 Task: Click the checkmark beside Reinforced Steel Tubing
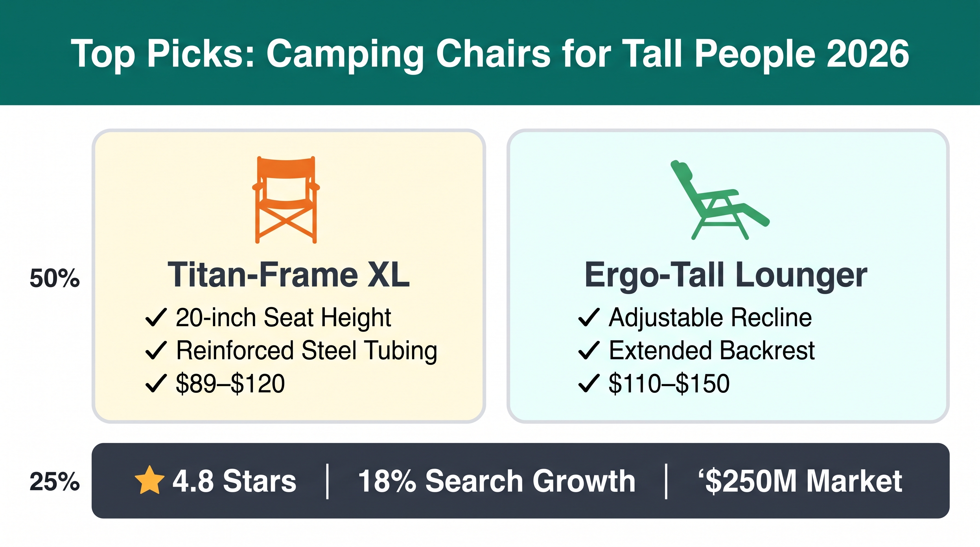[x=156, y=350]
